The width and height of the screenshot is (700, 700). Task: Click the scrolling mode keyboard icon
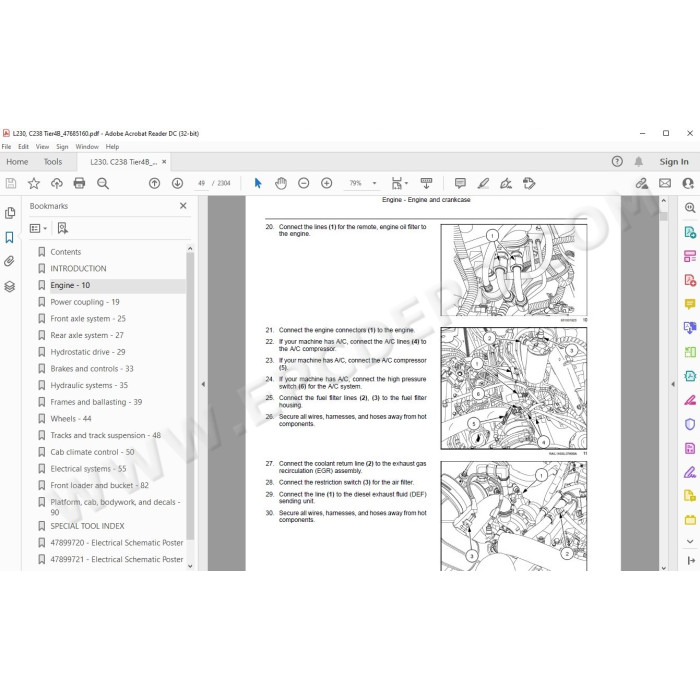click(x=426, y=183)
